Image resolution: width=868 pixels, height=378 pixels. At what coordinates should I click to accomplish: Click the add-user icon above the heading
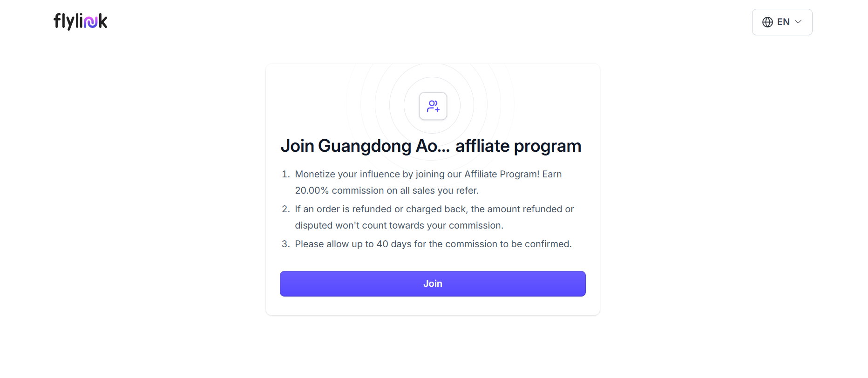tap(433, 106)
